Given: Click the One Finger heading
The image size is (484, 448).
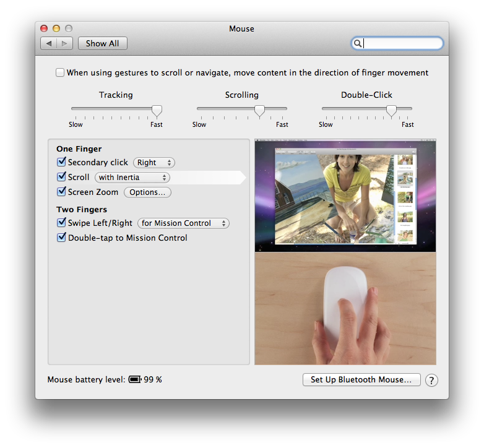Looking at the screenshot, I should coord(79,149).
